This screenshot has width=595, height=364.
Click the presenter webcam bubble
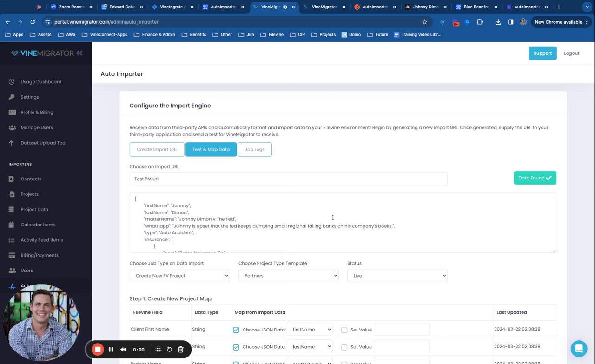42,322
